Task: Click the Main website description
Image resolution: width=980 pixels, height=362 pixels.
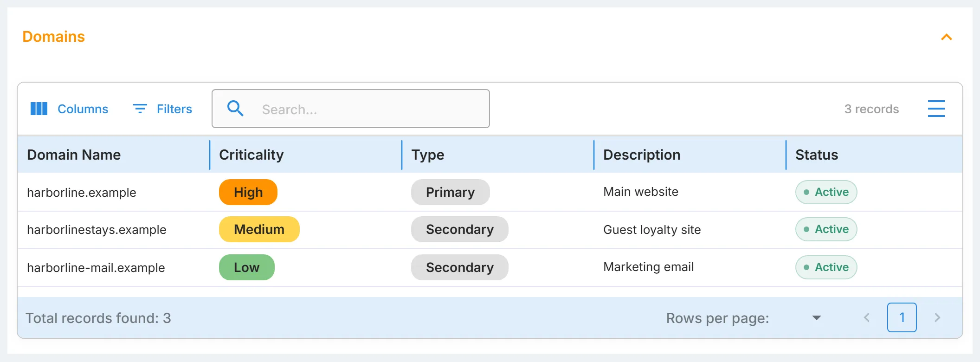Action: click(641, 192)
